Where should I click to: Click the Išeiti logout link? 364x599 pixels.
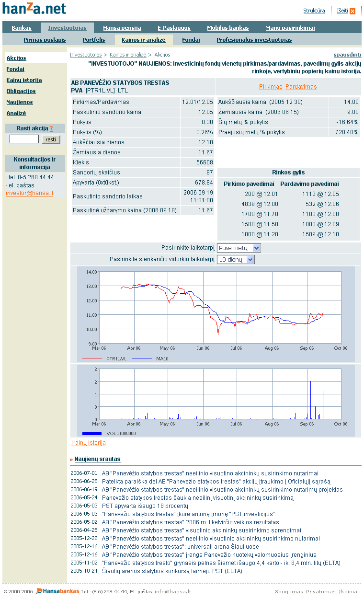(x=342, y=11)
